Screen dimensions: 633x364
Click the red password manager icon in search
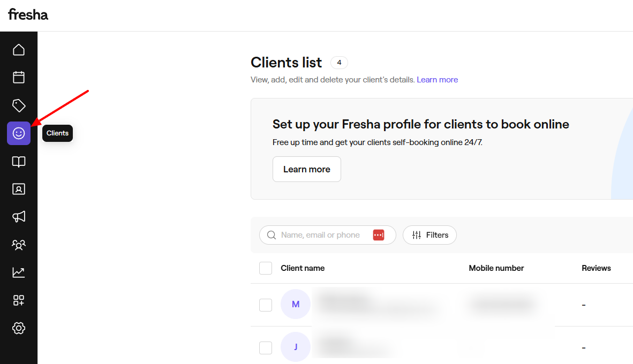coord(379,235)
